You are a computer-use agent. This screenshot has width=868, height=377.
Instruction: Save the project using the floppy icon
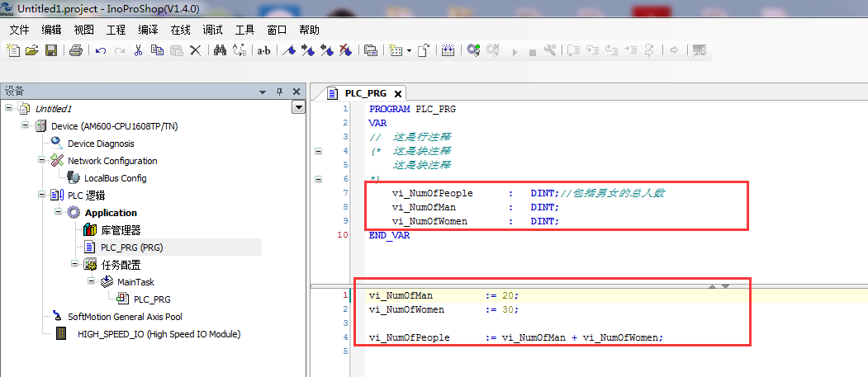pos(51,50)
